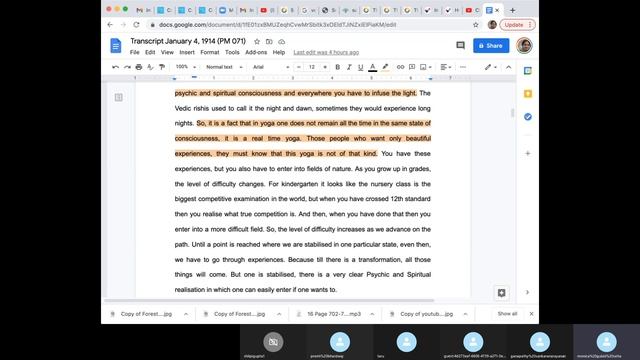Click the horizontal scrollbar of the document
Screen dimensions: 640x360
(269, 300)
